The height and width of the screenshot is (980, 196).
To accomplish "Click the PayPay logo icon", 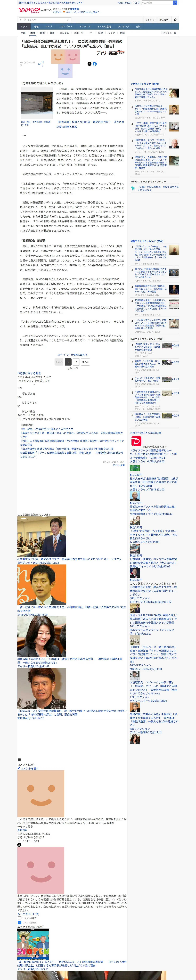I will 136,441.
